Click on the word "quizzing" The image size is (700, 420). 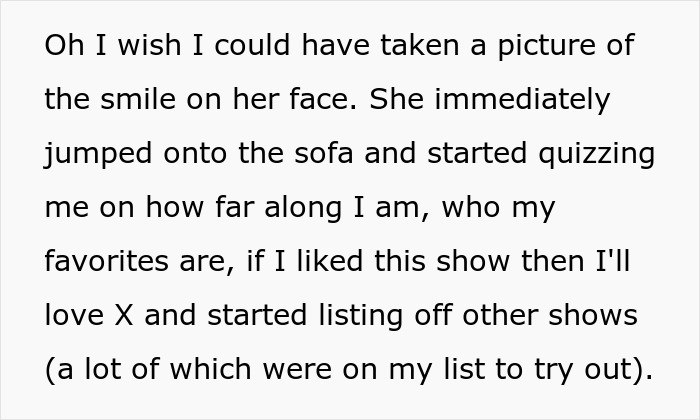(599, 155)
